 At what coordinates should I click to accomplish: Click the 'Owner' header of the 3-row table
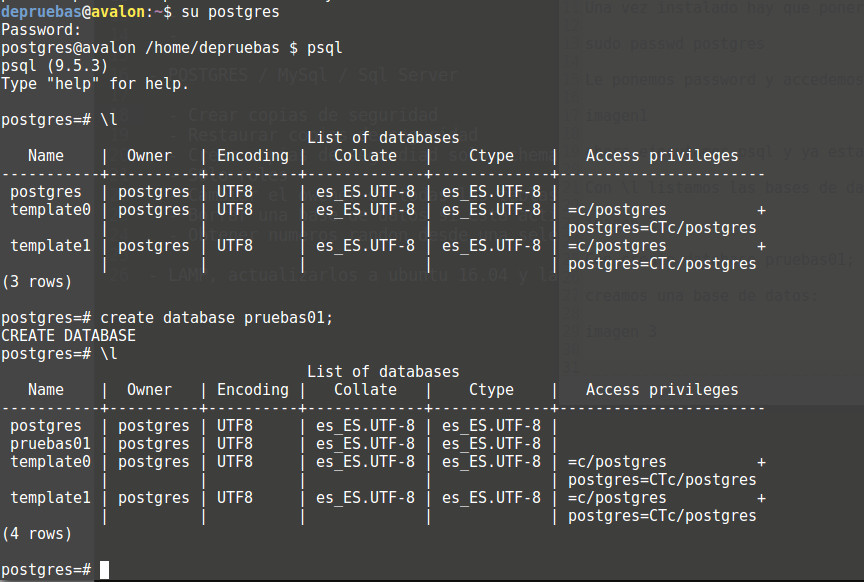pyautogui.click(x=149, y=156)
